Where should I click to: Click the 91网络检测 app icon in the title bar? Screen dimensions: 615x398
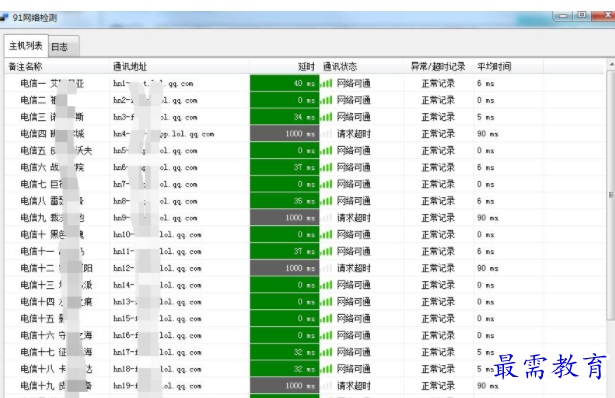tap(4, 18)
